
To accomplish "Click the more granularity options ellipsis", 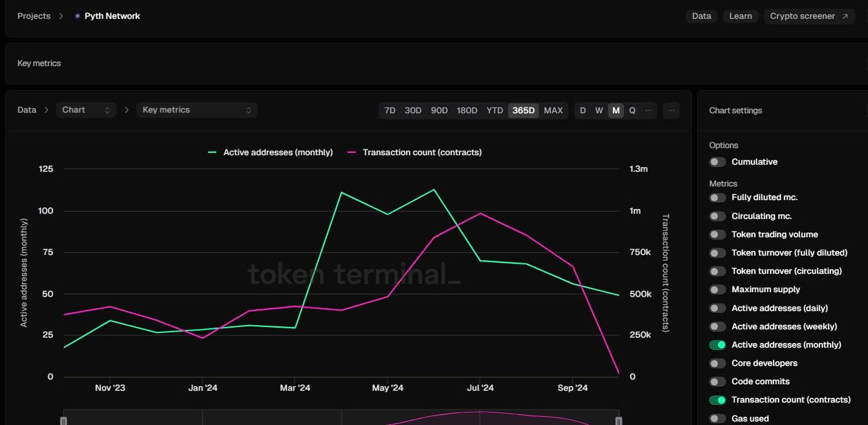I will pyautogui.click(x=648, y=110).
